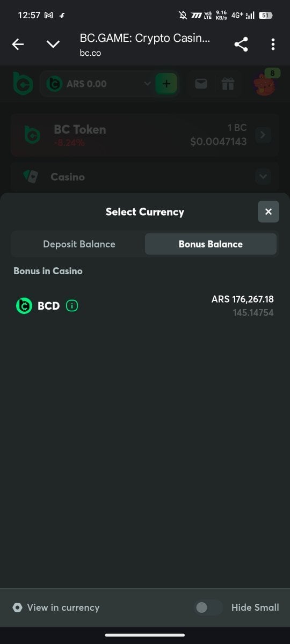Open BC Token details arrow
This screenshot has width=290, height=644.
[263, 135]
